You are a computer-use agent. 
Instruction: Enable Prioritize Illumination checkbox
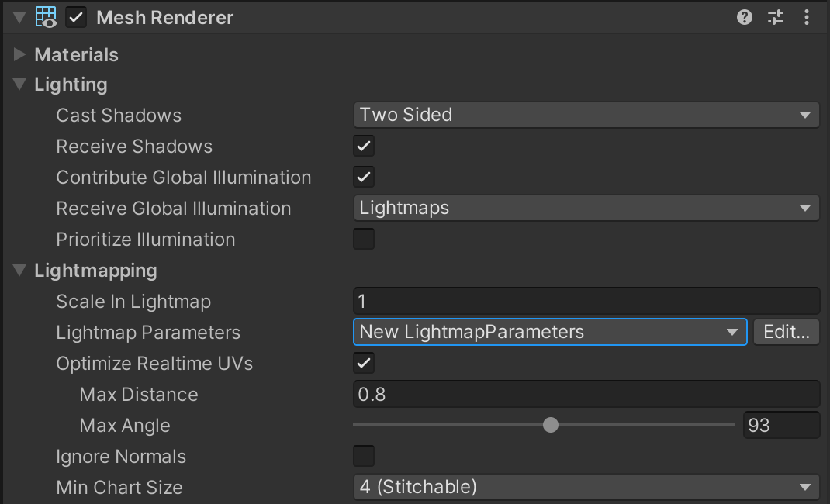click(364, 239)
